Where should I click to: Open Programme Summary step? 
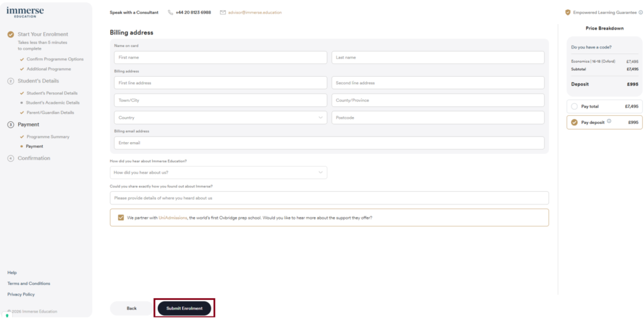tap(48, 136)
